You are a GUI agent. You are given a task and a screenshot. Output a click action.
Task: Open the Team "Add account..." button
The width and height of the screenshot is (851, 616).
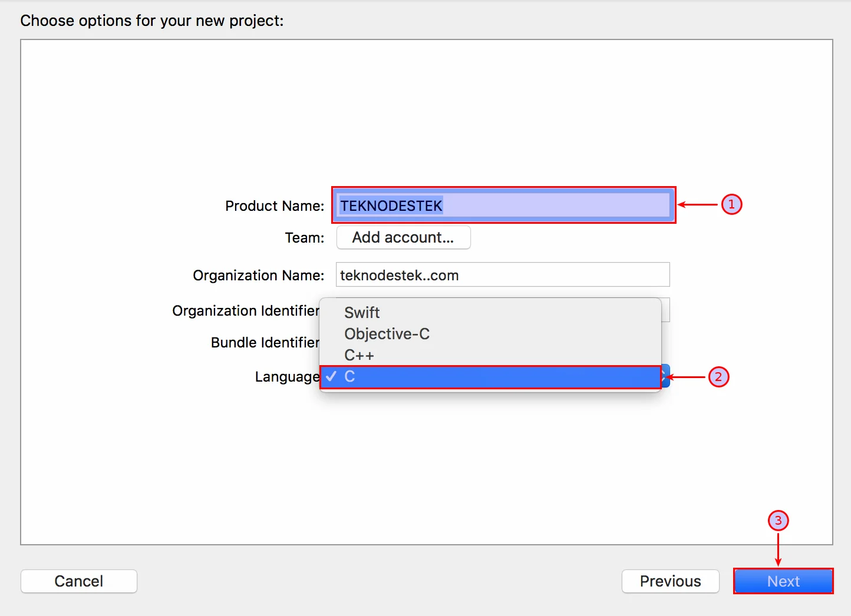pyautogui.click(x=403, y=237)
